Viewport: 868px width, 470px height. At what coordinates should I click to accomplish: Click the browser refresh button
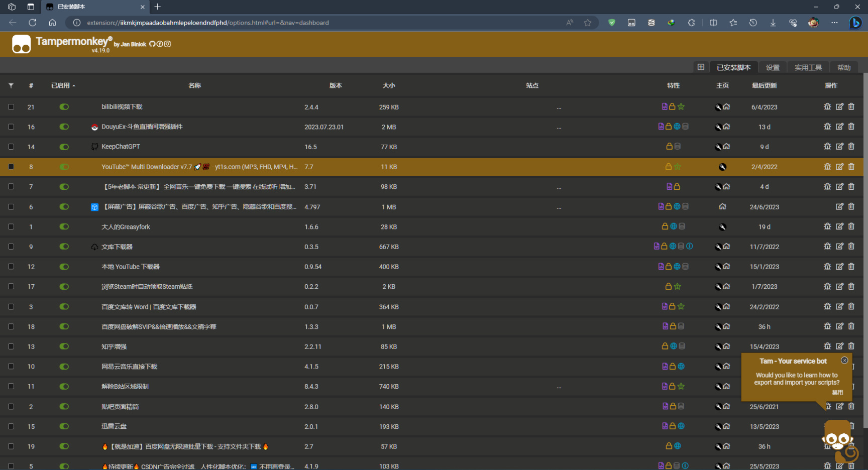[x=33, y=23]
